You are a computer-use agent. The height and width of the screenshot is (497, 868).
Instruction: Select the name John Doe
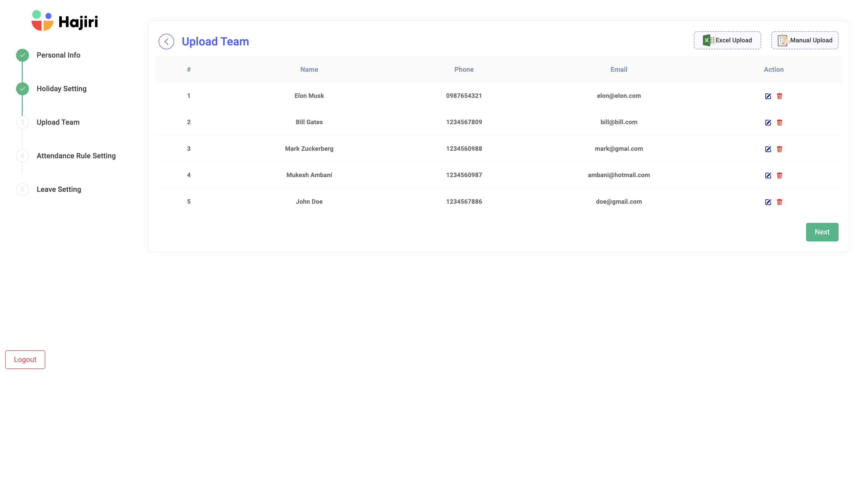pyautogui.click(x=309, y=202)
